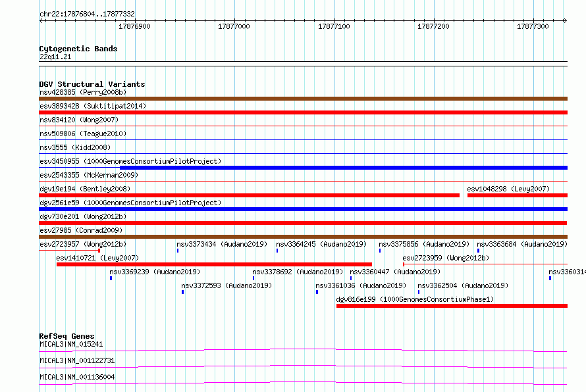Click dgv2561e59 (1000GenomesConsortiumPilotProject) label

coord(130,203)
